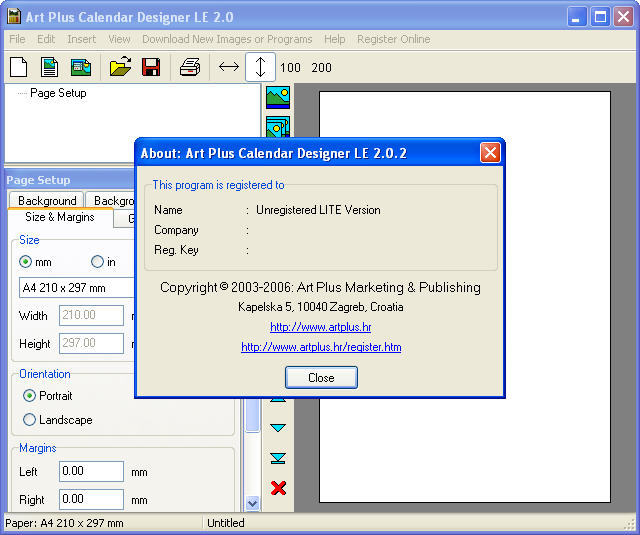The image size is (640, 535).
Task: Save using the red floppy disk icon
Action: coord(151,67)
